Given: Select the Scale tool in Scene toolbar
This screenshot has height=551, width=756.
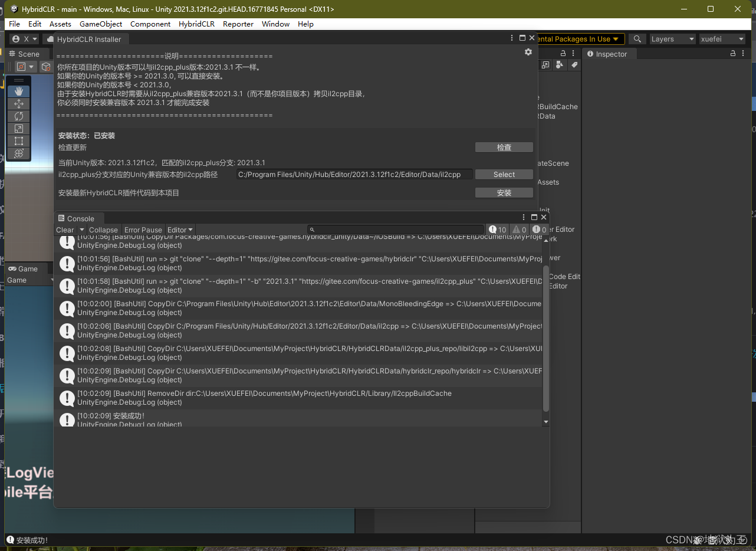Looking at the screenshot, I should click(19, 128).
